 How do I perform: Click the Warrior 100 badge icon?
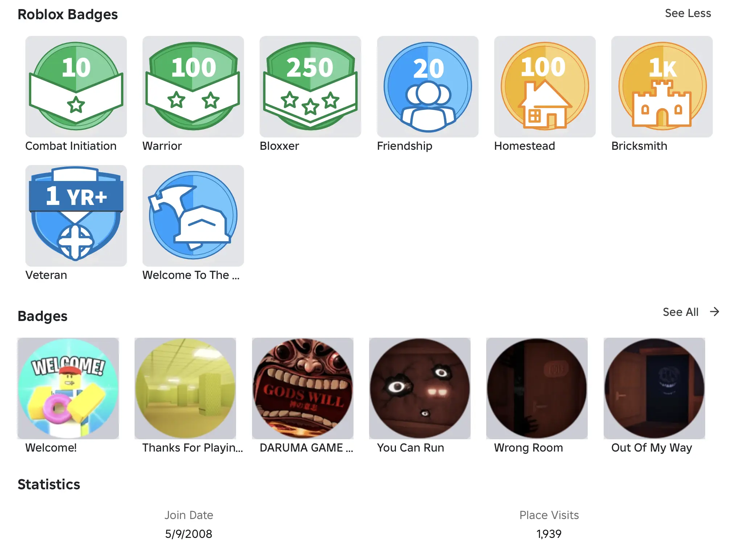193,86
